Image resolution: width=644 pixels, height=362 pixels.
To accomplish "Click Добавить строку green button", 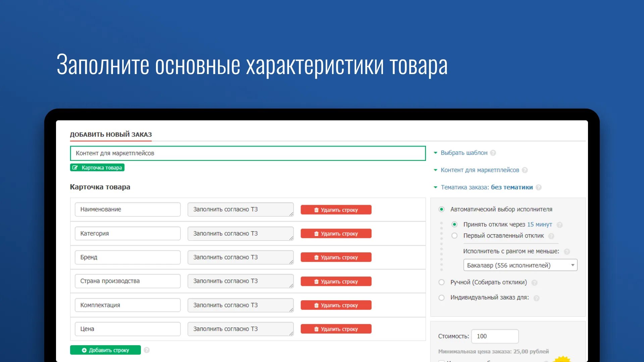I will click(x=105, y=350).
